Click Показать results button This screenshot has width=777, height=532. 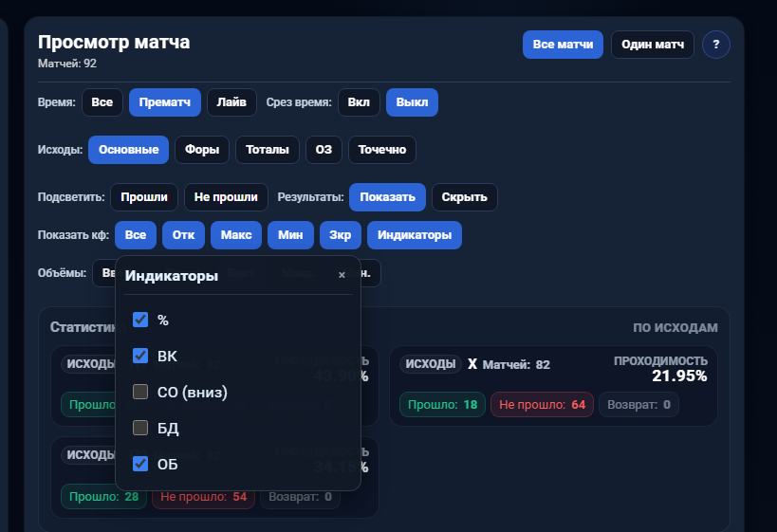[x=387, y=197]
